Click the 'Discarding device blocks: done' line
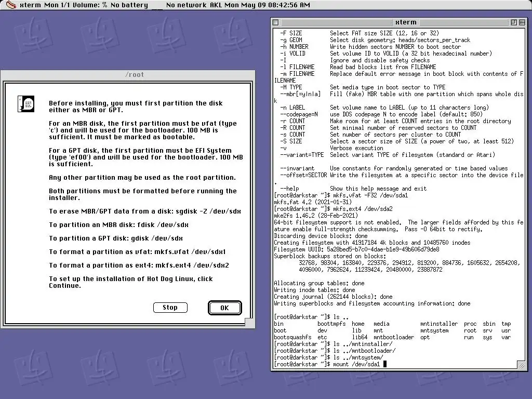532x399 pixels. (x=321, y=236)
